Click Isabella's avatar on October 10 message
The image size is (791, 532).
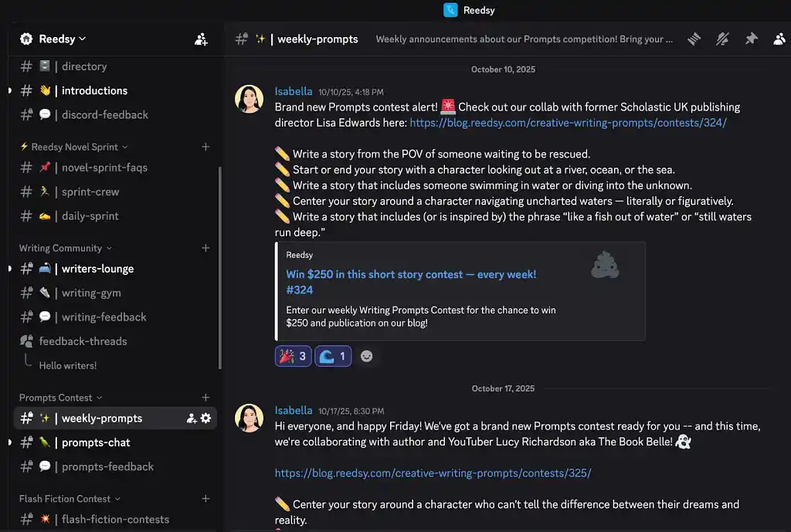[x=250, y=100]
